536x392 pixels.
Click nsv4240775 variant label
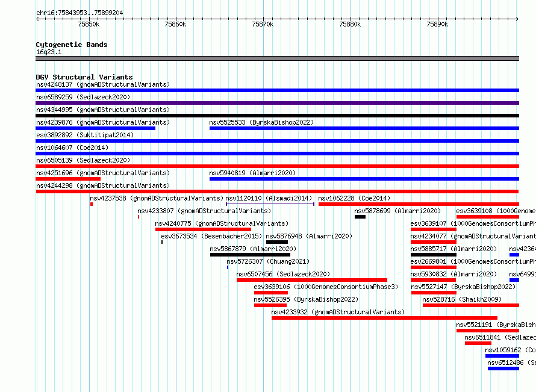coord(222,223)
